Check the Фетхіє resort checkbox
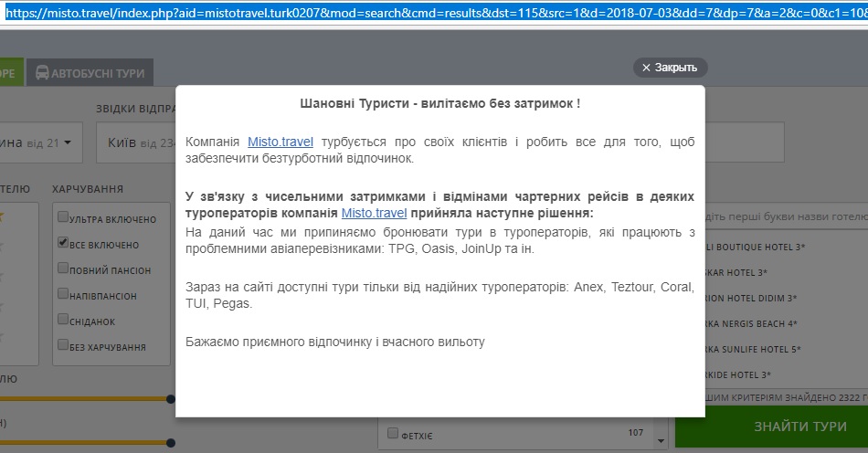 tap(393, 434)
